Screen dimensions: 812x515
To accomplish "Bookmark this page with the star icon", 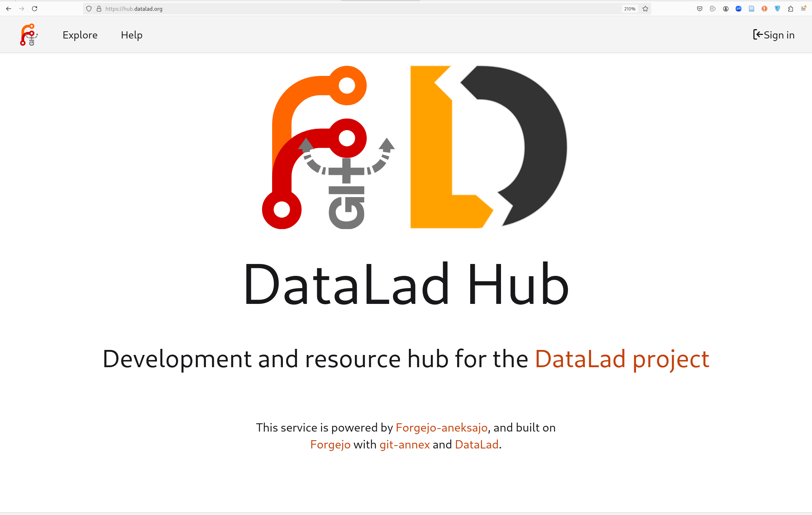I will [645, 9].
